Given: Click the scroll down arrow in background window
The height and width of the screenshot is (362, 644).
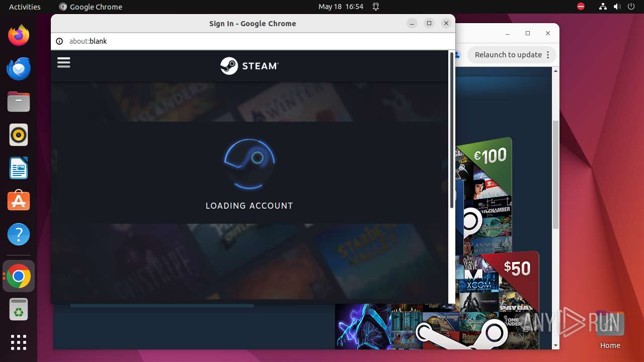Looking at the screenshot, I should pyautogui.click(x=555, y=345).
